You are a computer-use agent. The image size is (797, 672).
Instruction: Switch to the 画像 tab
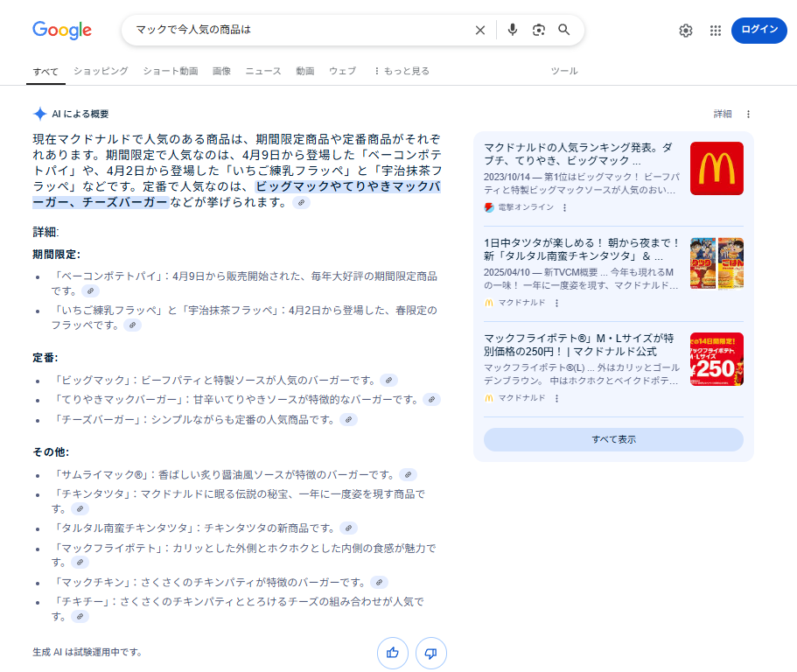(x=221, y=71)
